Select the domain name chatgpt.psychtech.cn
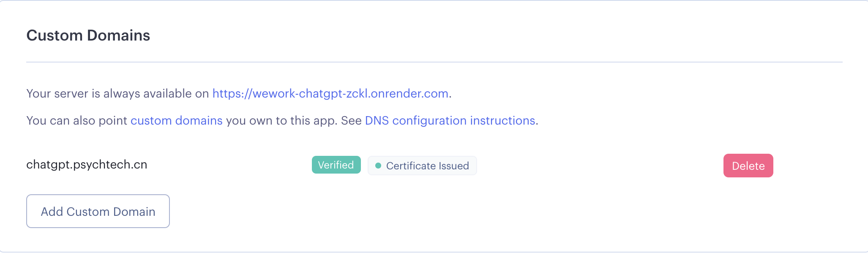The image size is (868, 261). point(87,165)
